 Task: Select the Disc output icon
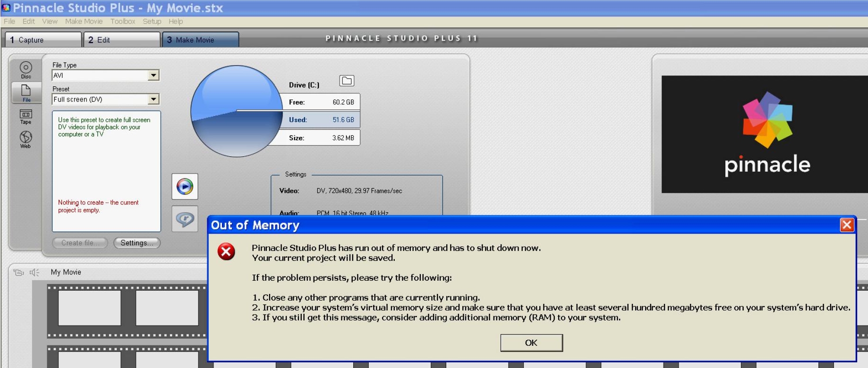[26, 70]
